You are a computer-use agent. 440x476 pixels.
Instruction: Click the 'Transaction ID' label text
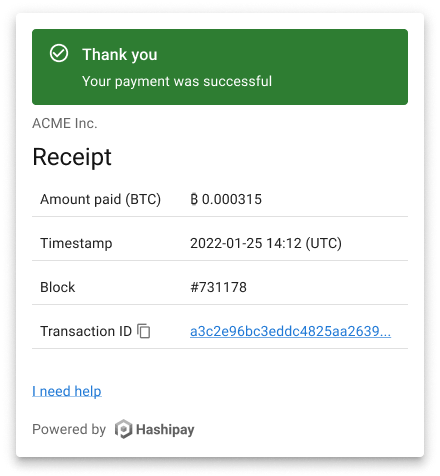(x=86, y=331)
